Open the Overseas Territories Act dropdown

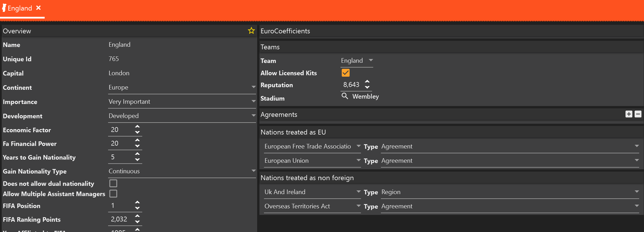[312, 206]
